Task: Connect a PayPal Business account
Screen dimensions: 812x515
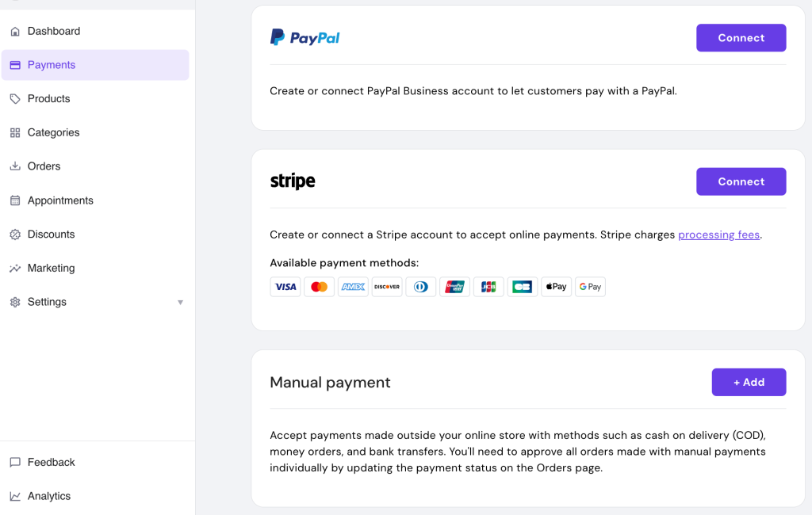Action: 741,37
